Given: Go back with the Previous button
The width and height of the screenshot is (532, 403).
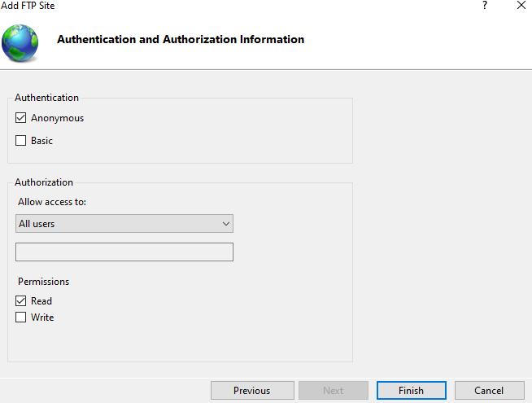Looking at the screenshot, I should (252, 391).
